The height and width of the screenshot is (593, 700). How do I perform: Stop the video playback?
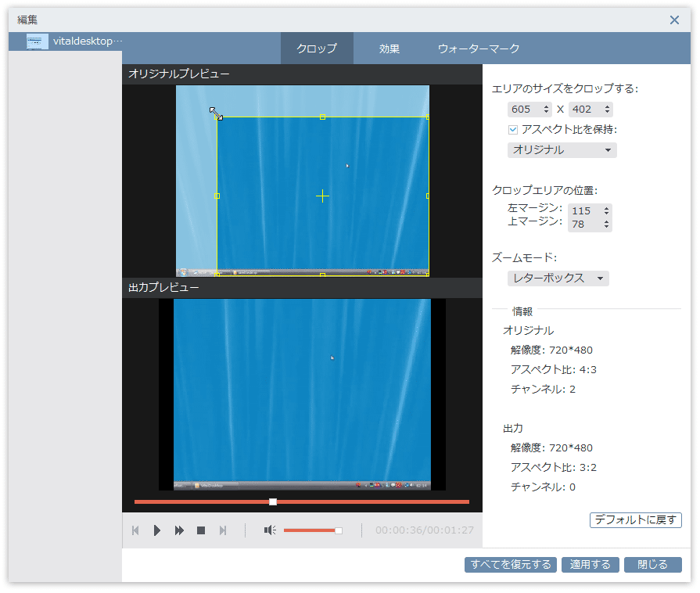pyautogui.click(x=201, y=530)
